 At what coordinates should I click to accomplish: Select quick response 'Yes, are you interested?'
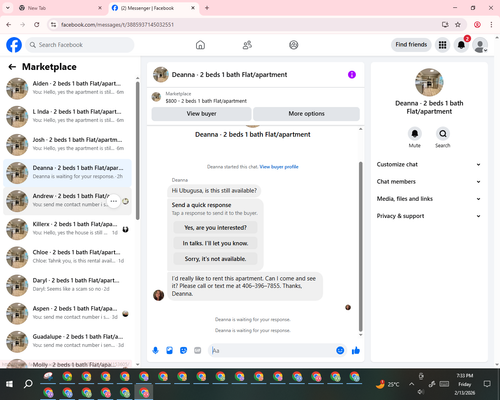click(215, 228)
